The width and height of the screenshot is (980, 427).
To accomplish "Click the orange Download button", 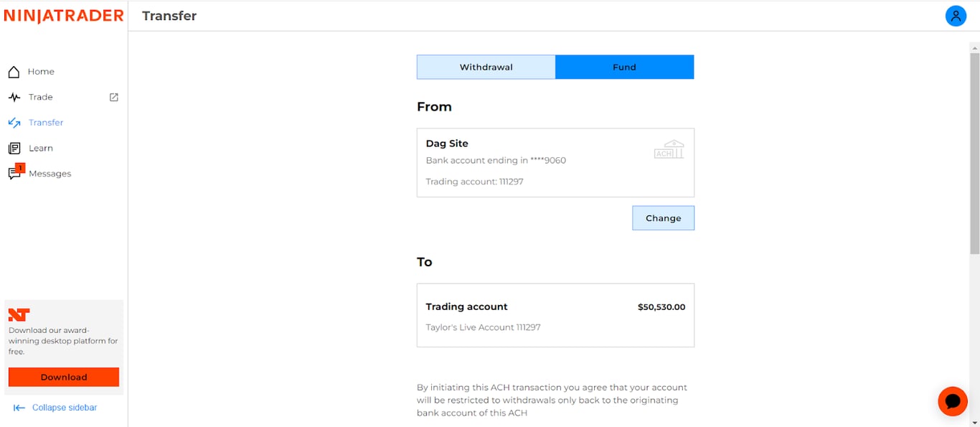I will point(64,377).
